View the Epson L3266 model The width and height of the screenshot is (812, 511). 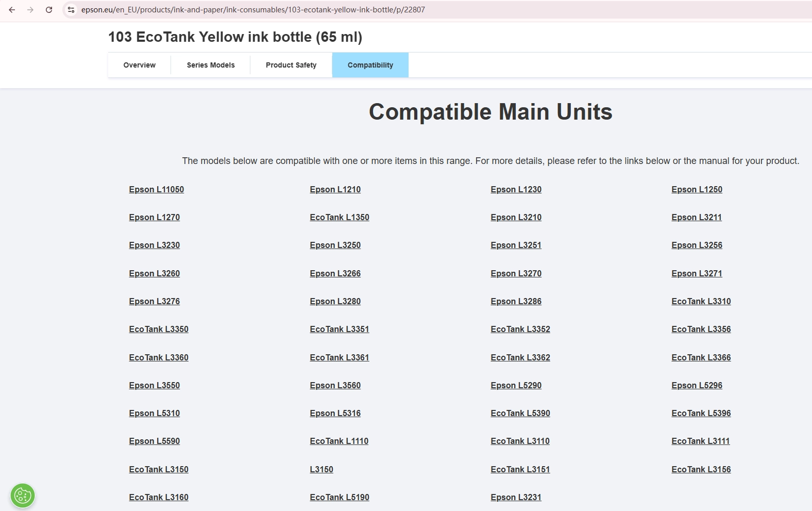coord(335,273)
